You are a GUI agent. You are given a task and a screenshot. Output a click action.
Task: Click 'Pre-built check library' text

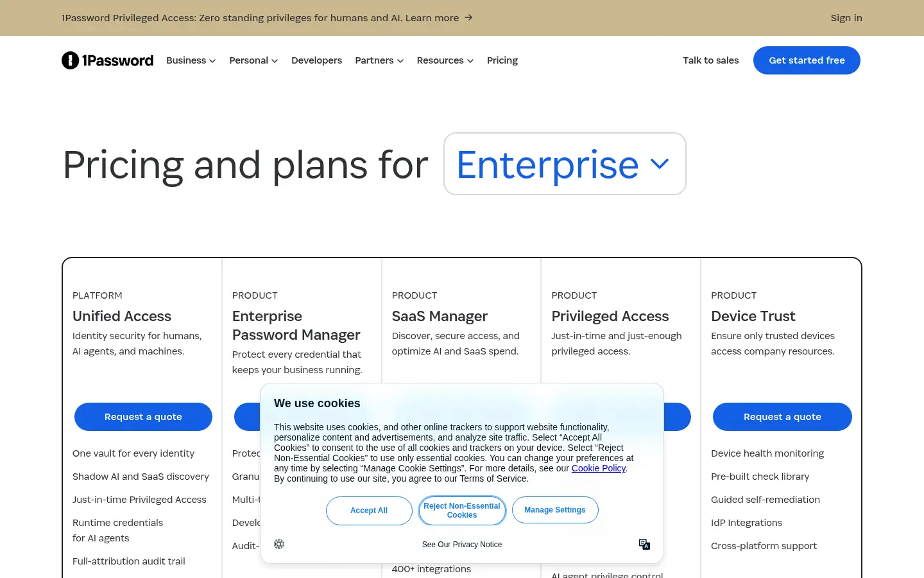click(760, 477)
